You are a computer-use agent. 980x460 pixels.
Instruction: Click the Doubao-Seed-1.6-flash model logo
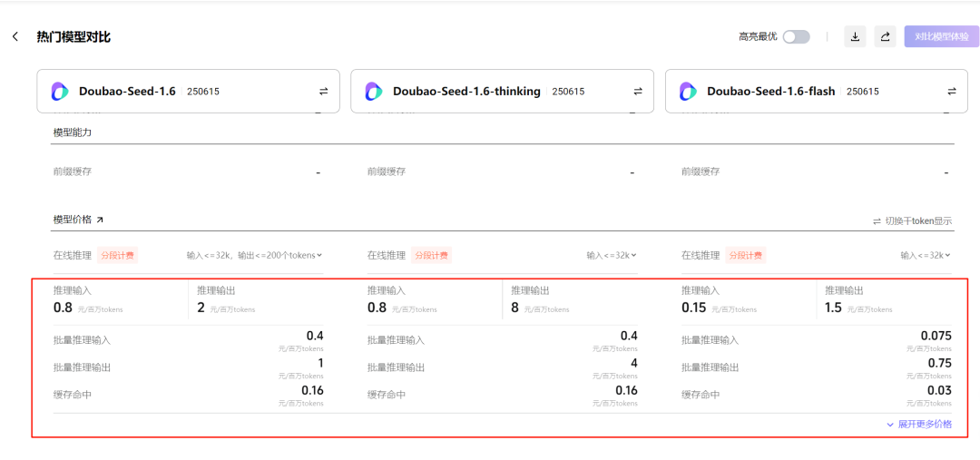click(689, 92)
